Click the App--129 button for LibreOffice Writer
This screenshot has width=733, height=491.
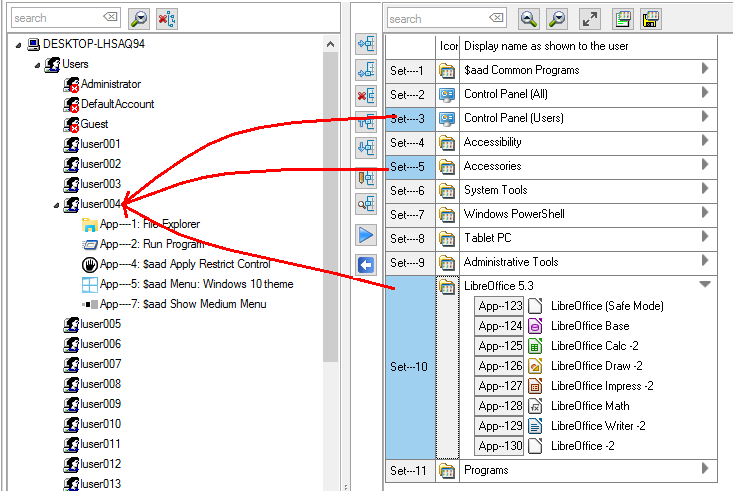click(x=499, y=426)
